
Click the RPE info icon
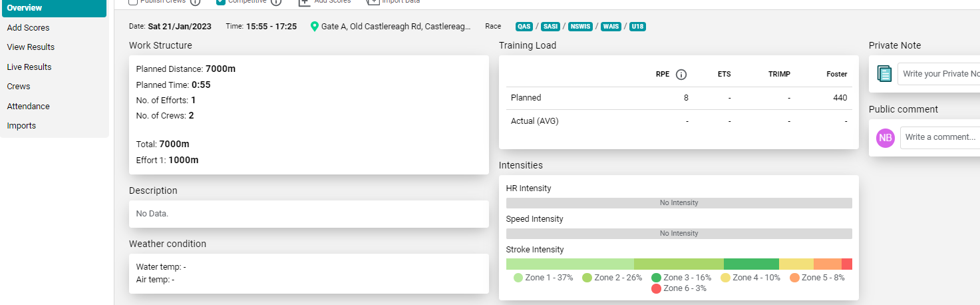[681, 75]
